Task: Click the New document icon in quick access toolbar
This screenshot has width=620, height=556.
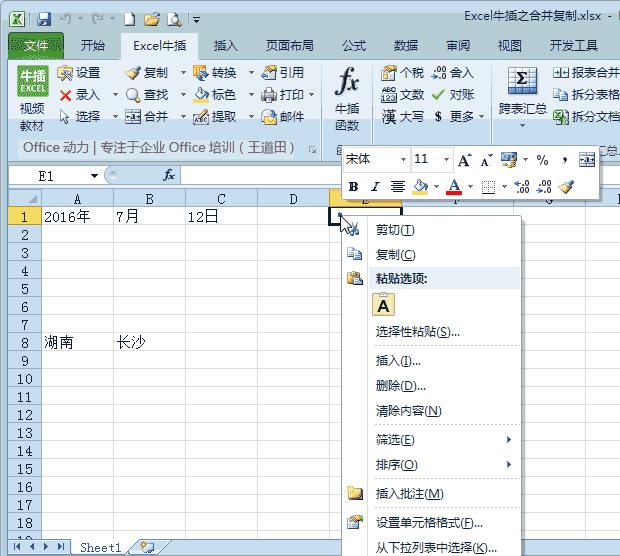Action: tap(130, 19)
